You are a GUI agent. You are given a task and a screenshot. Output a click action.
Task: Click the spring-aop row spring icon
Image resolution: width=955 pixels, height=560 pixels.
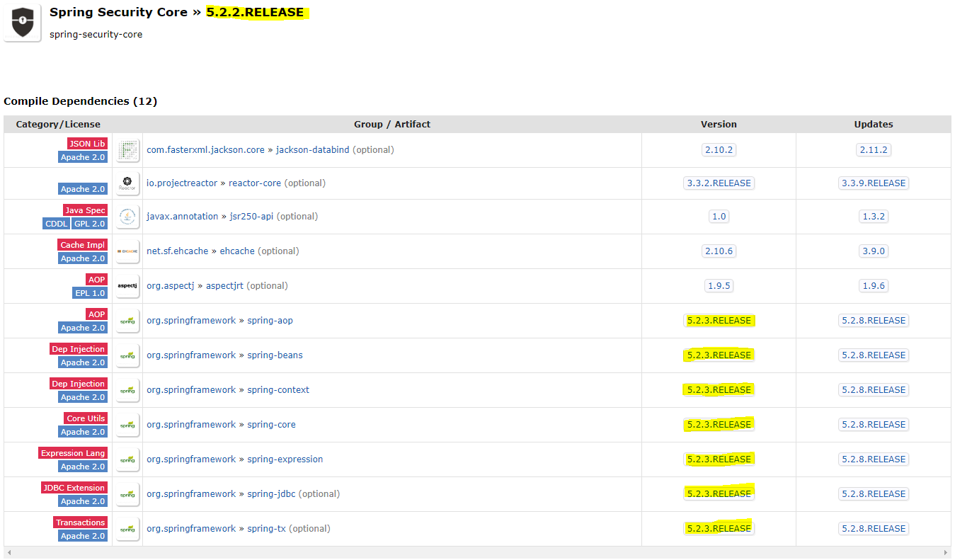coord(128,321)
